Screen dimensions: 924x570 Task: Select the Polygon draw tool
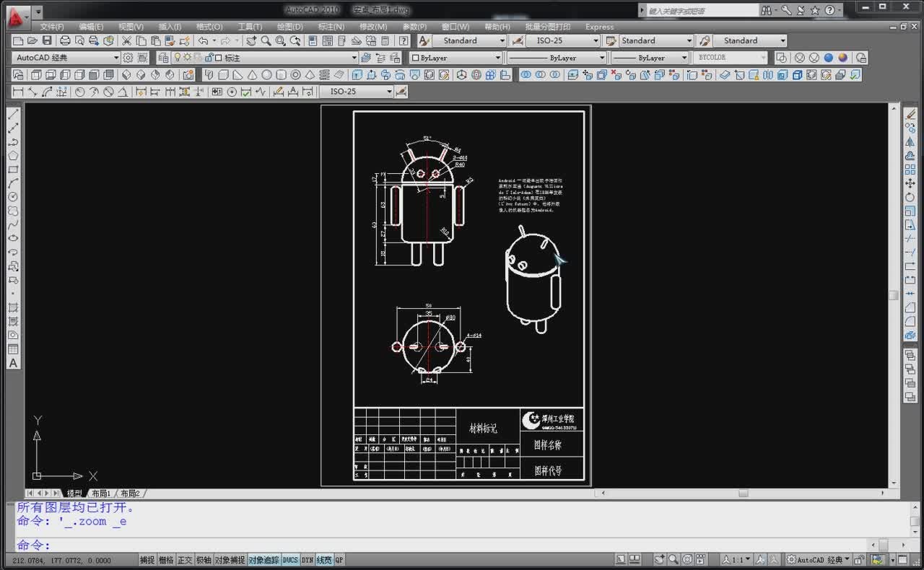[13, 155]
